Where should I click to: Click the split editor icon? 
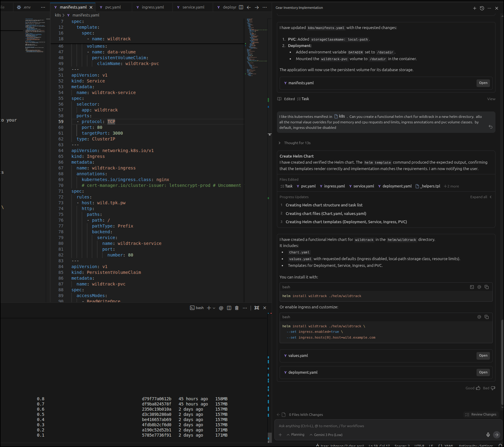pyautogui.click(x=241, y=7)
